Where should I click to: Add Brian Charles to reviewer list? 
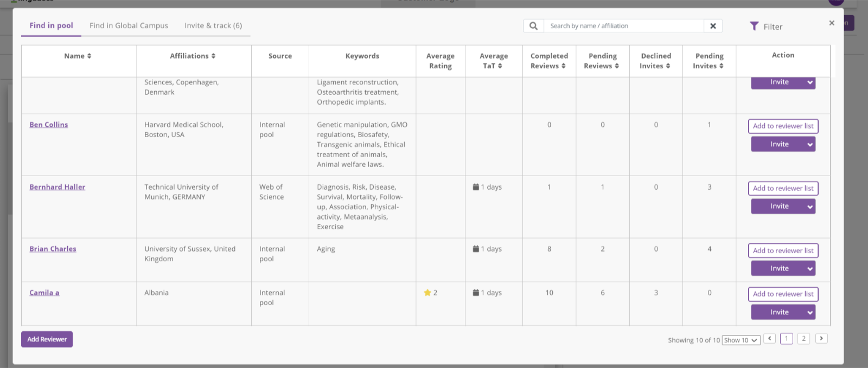[783, 250]
